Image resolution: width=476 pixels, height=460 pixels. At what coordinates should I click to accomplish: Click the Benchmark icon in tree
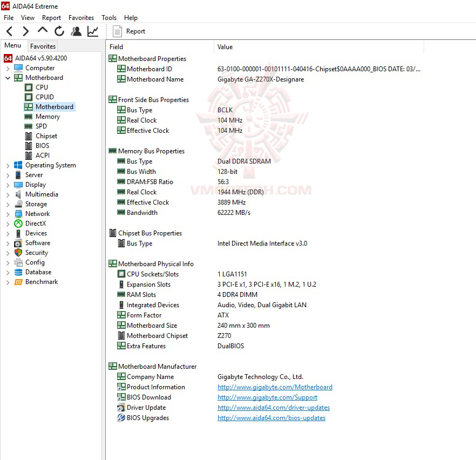18,282
